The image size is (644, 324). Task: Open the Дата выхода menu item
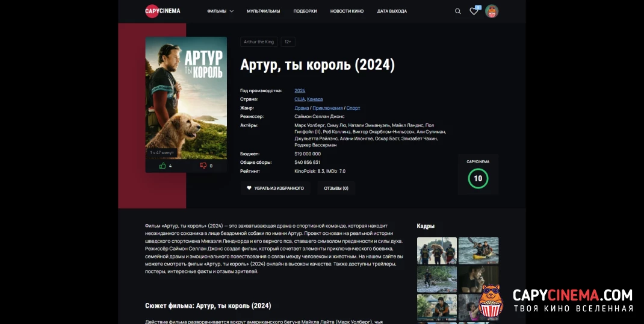(x=392, y=11)
